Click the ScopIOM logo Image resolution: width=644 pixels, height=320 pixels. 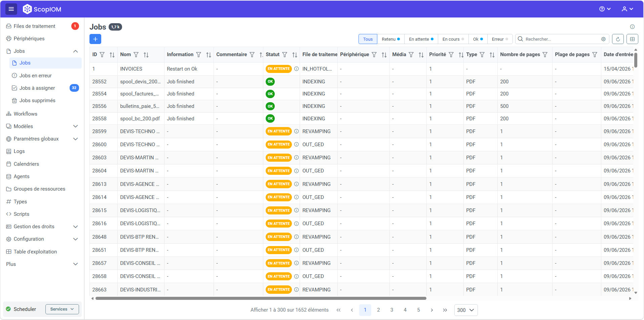(x=42, y=9)
